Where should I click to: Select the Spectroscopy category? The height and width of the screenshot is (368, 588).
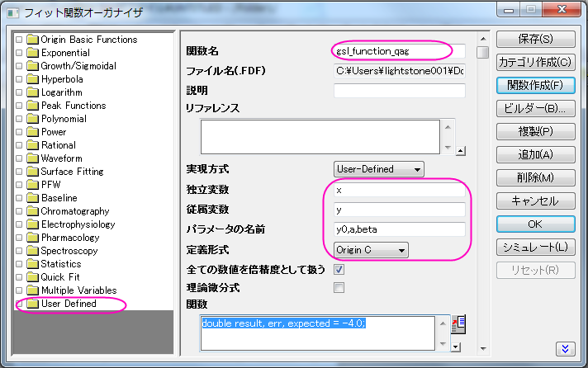pos(69,251)
